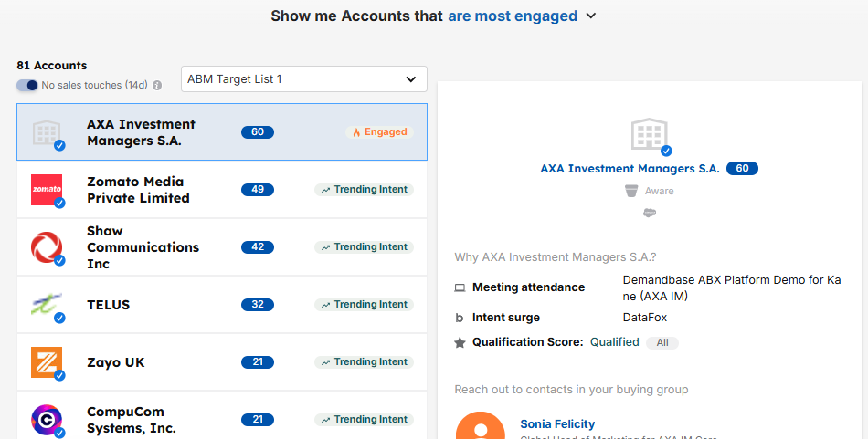Open Sonia Felicity contact link

click(557, 424)
